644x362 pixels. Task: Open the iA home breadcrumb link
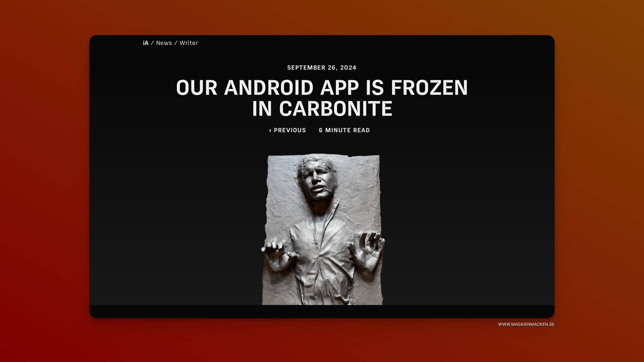click(x=146, y=43)
